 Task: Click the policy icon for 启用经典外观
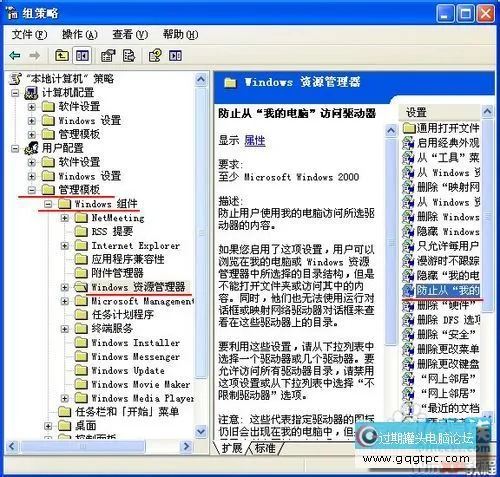pyautogui.click(x=408, y=143)
